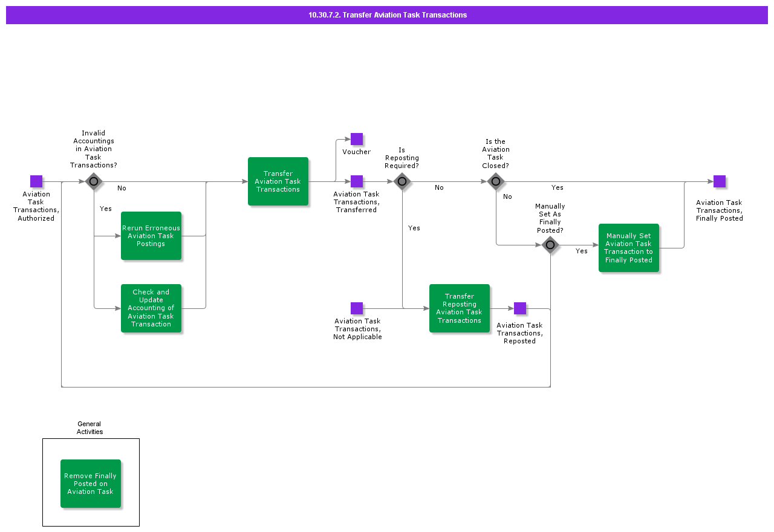Screen dimensions: 774x532
Task: Click the Aviation Task Transactions, Transferred event
Action: pos(357,181)
